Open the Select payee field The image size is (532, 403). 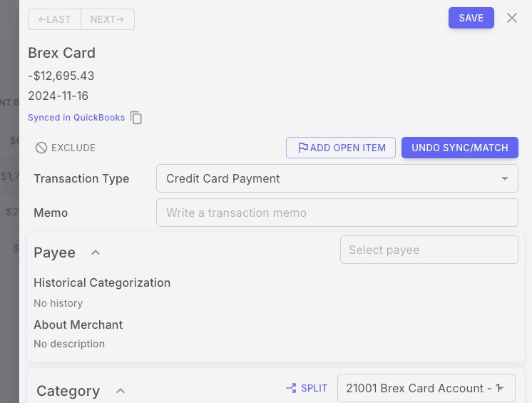(x=429, y=250)
